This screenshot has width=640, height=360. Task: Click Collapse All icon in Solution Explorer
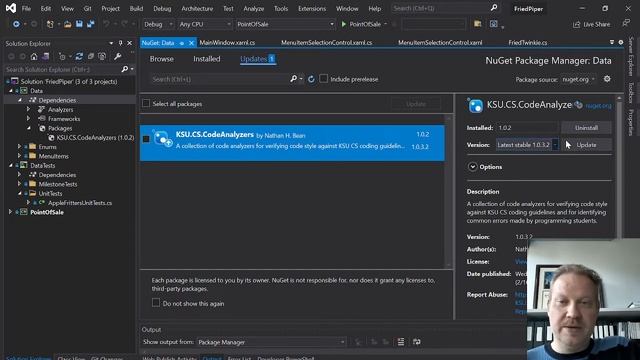pos(91,56)
